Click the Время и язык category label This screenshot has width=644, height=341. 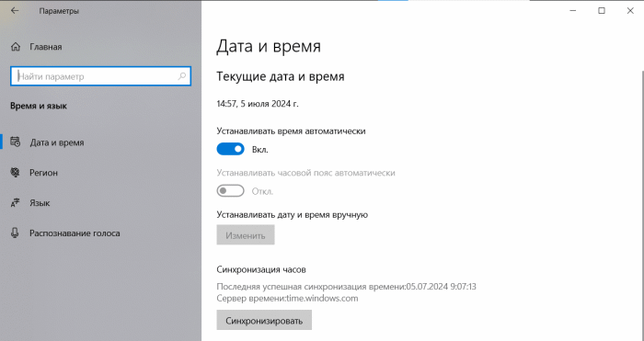39,107
